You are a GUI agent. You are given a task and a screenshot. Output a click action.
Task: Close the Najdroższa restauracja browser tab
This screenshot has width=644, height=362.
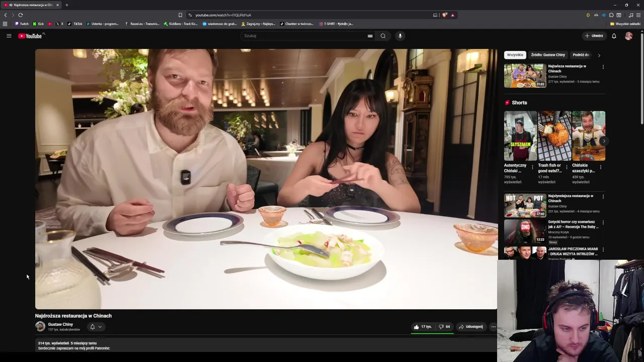(x=57, y=5)
